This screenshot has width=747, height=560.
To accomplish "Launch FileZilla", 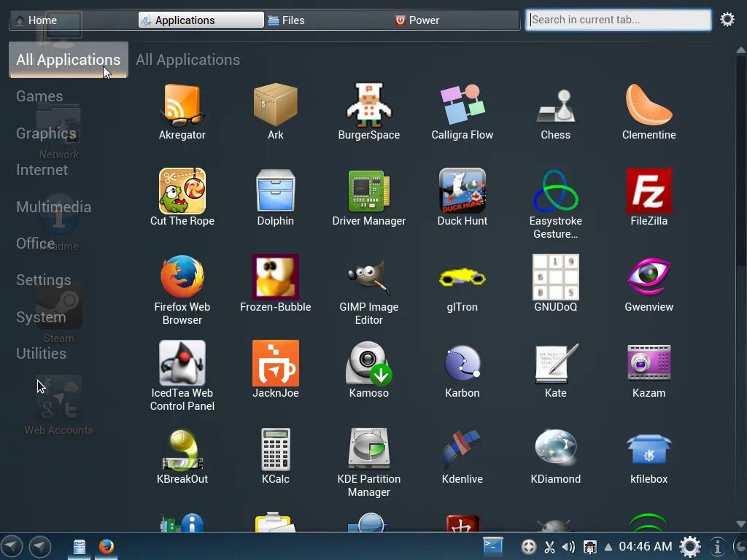I will click(x=649, y=198).
